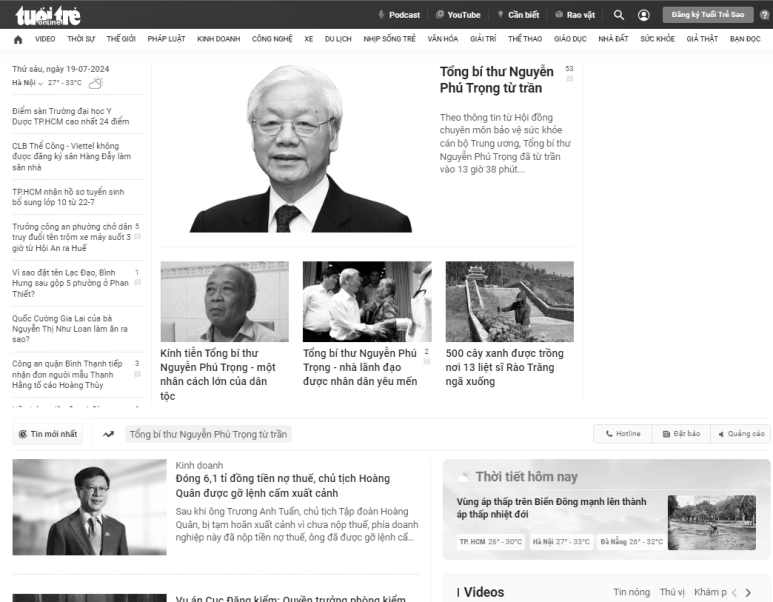Click next arrow in Videos section

(747, 593)
